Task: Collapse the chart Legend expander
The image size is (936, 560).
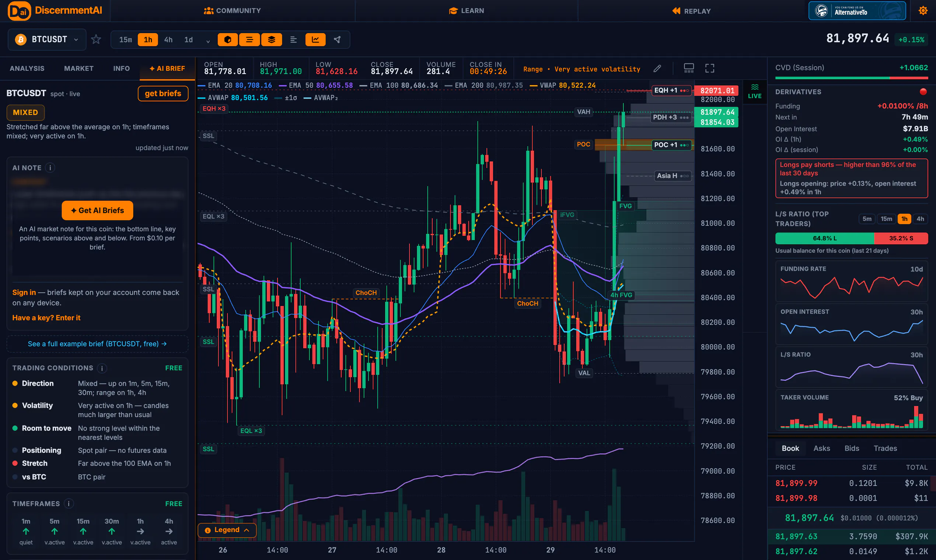Action: pos(227,530)
